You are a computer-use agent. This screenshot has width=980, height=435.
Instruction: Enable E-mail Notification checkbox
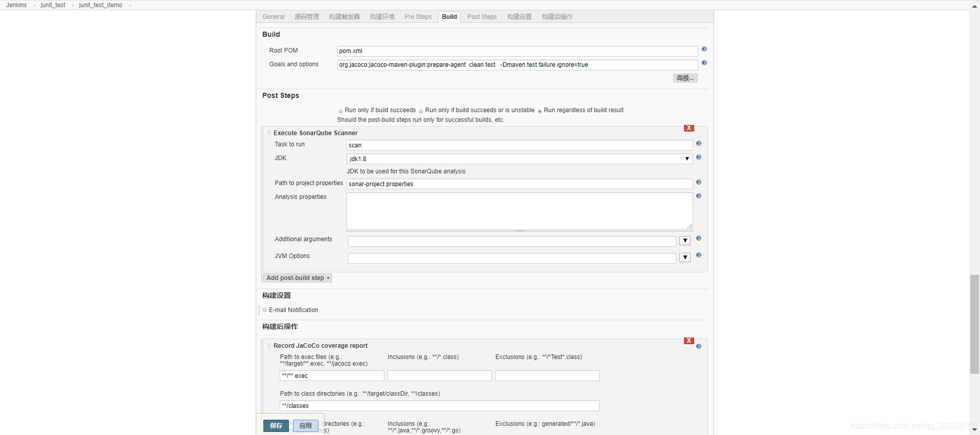265,310
